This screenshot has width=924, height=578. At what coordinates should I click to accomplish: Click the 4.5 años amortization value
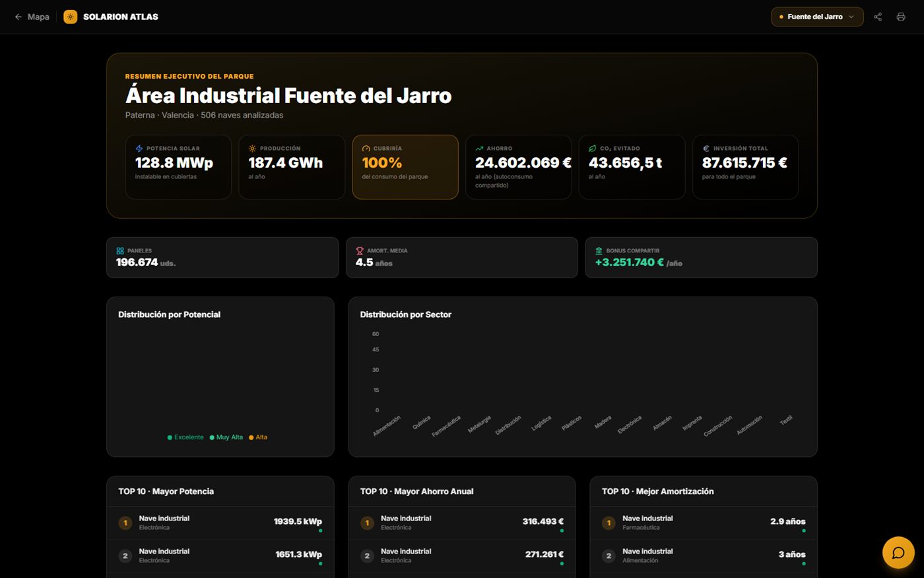click(374, 262)
